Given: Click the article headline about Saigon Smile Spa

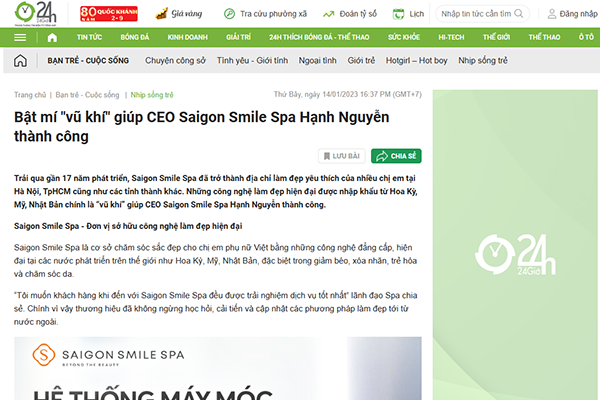Looking at the screenshot, I should (x=202, y=126).
